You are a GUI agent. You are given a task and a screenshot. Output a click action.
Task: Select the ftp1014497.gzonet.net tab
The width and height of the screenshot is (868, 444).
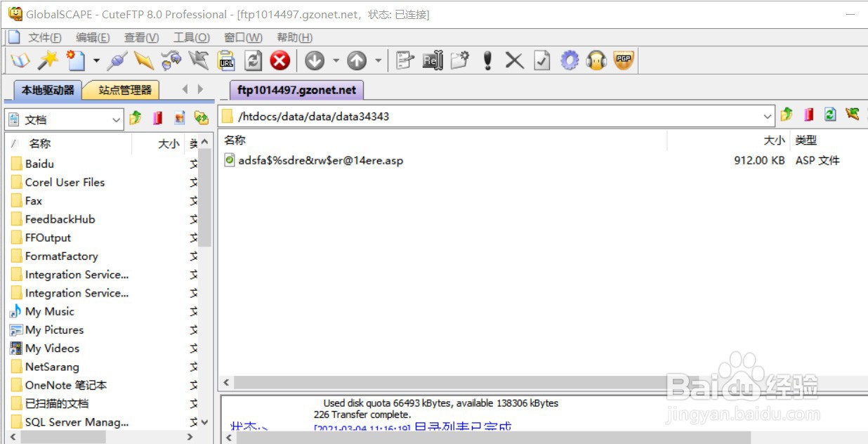(x=296, y=90)
